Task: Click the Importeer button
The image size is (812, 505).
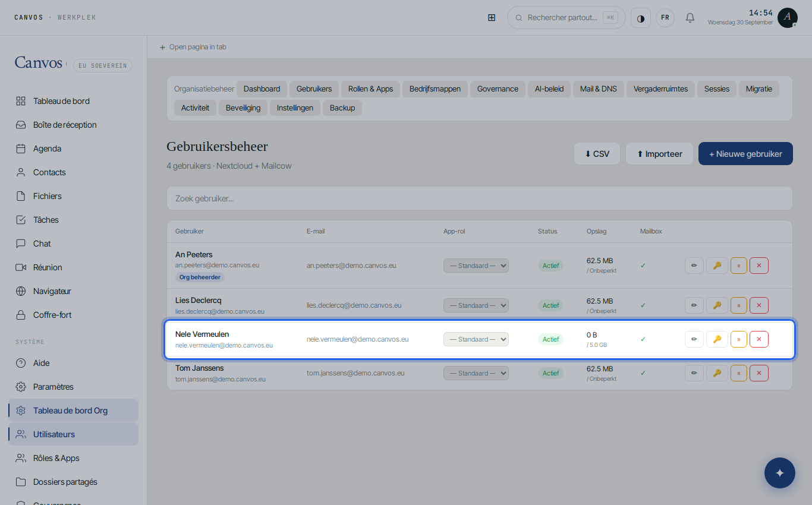Action: 659,154
